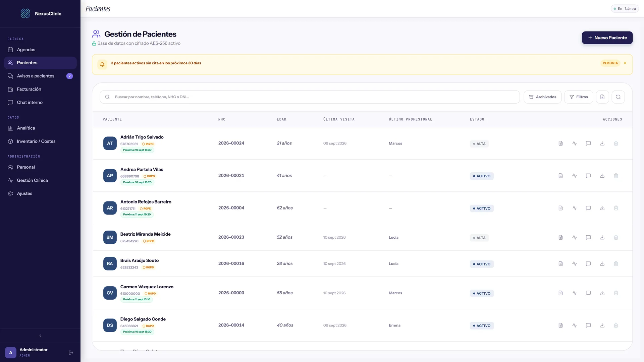Open Ajustes settings
The width and height of the screenshot is (644, 362).
(40, 194)
